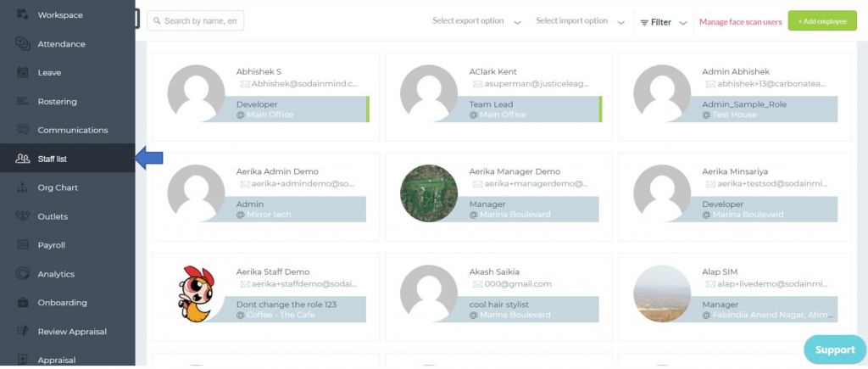Viewport: 868px width, 369px height.
Task: Click the Manage face scan users link
Action: click(740, 22)
